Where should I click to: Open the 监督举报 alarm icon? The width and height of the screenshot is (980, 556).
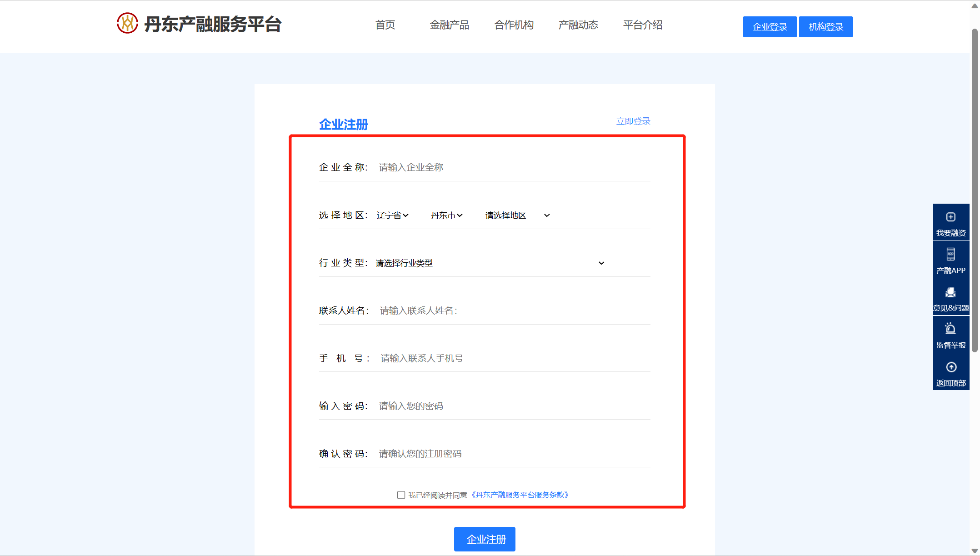click(950, 328)
